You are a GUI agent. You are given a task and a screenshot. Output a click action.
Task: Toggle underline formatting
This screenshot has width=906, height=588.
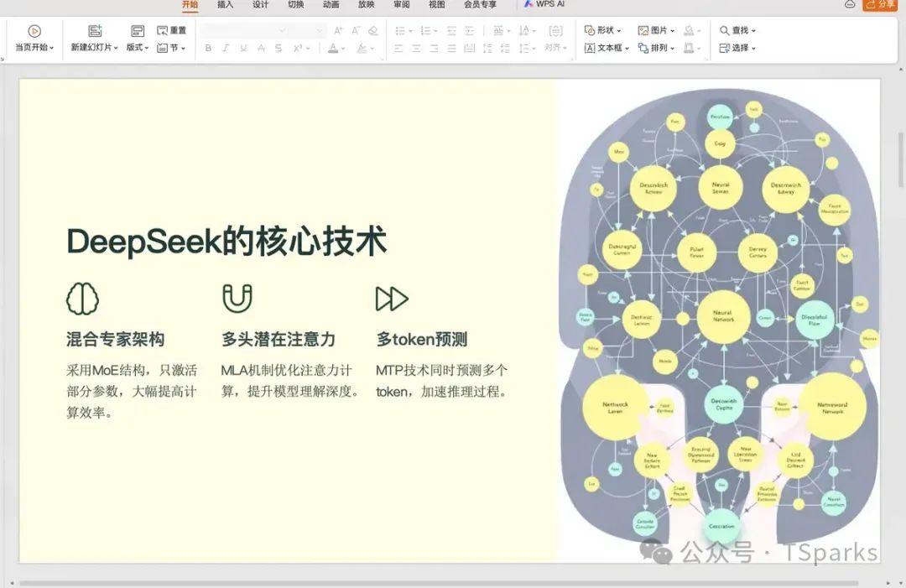[243, 48]
